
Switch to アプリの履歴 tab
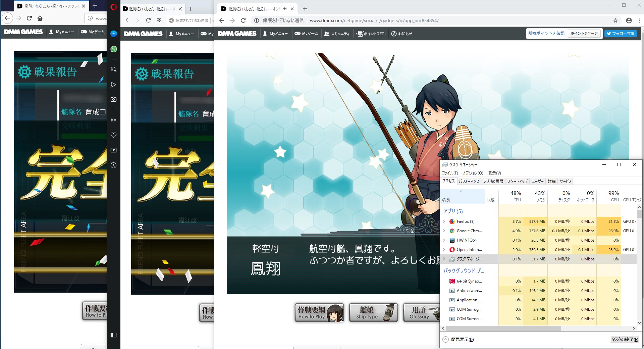pos(493,181)
